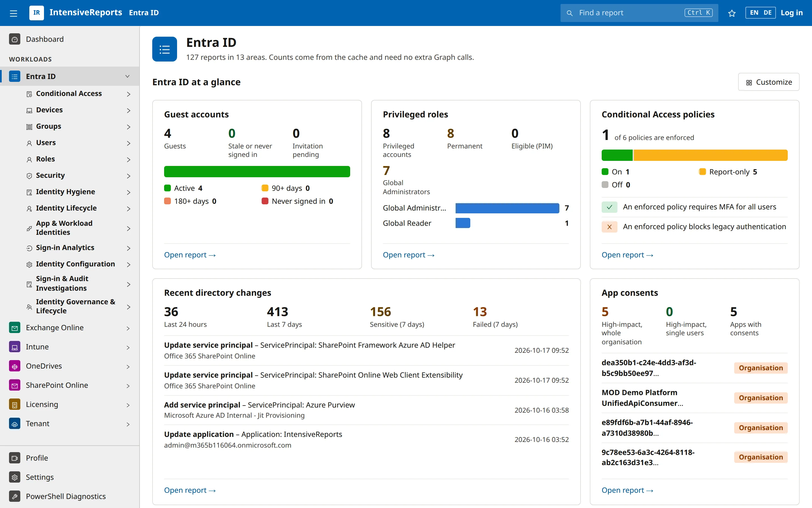
Task: Open report for Recent directory changes
Action: [189, 490]
